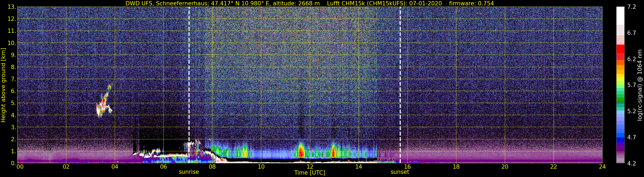
Task: Click the y-axis tick label 10
Action: pyautogui.click(x=12, y=43)
